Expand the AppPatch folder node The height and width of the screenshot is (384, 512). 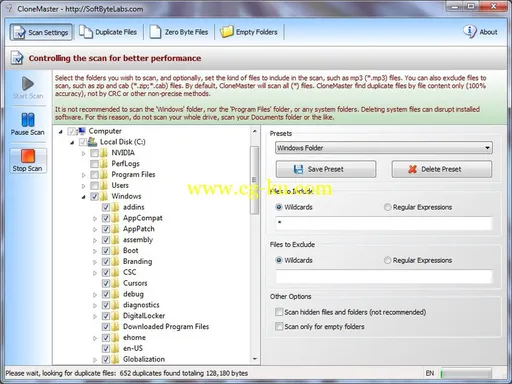pyautogui.click(x=95, y=230)
